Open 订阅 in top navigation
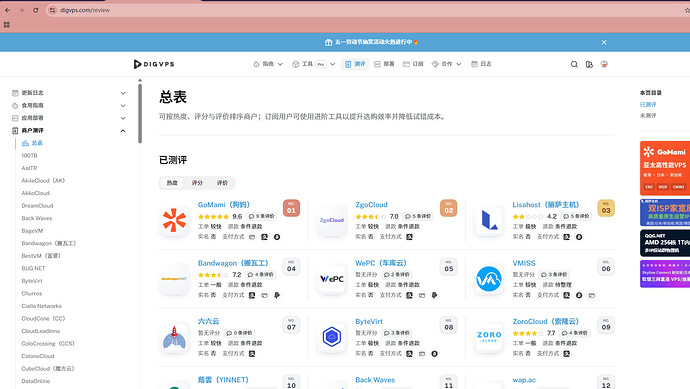Image resolution: width=690 pixels, height=389 pixels. pos(413,64)
